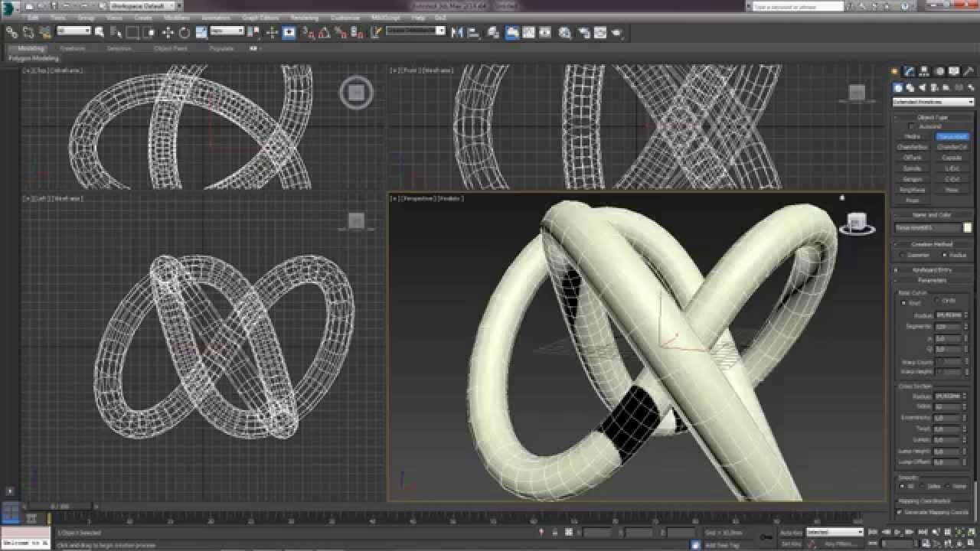Image resolution: width=980 pixels, height=551 pixels.
Task: Switch to the Object Paint ribbon tab
Action: 170,48
